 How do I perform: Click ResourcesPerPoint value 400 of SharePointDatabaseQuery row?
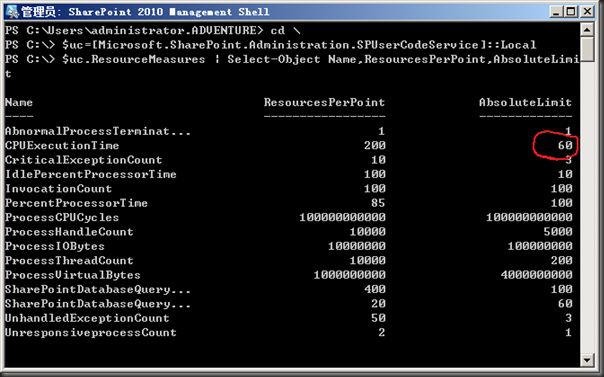pos(375,290)
